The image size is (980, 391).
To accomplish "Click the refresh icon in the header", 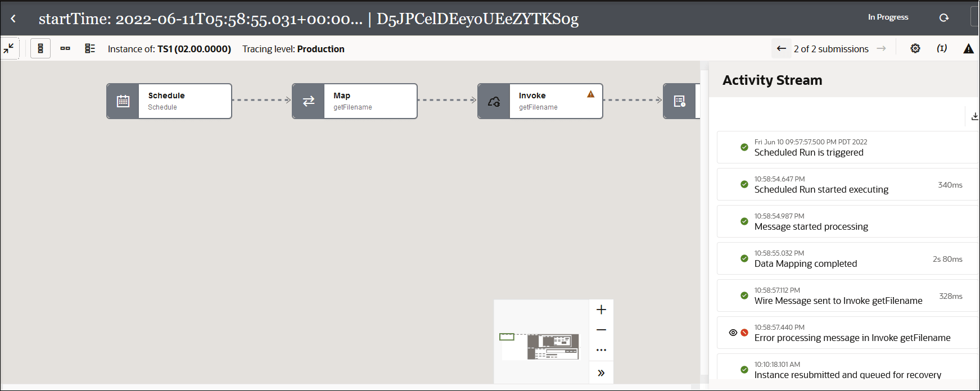I will [944, 17].
